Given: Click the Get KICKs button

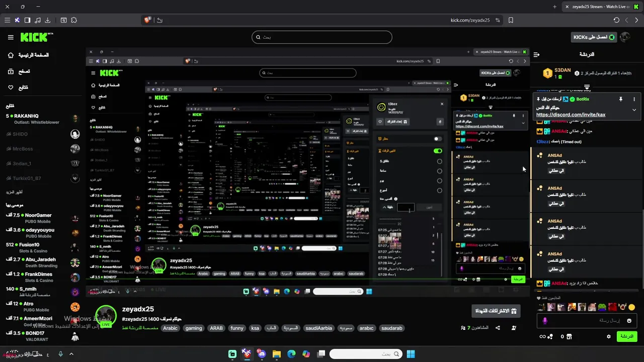Looking at the screenshot, I should tap(593, 37).
